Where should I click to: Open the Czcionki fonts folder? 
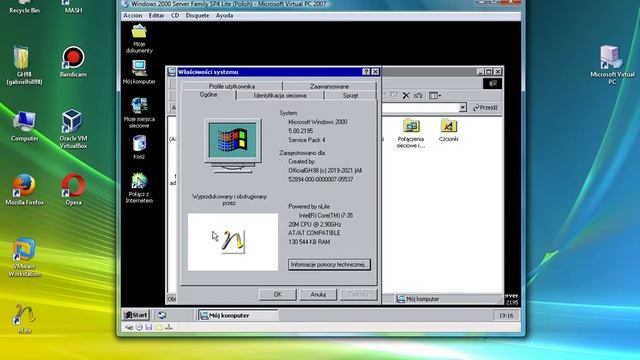tap(449, 131)
